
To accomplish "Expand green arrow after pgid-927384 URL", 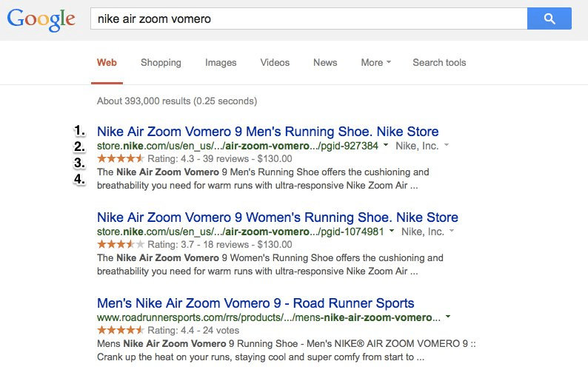I will tap(386, 145).
